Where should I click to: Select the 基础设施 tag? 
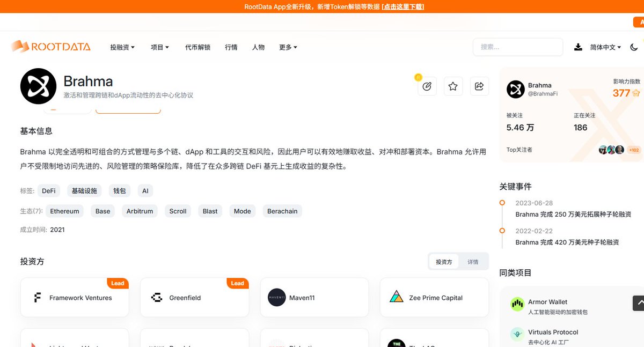[x=84, y=190]
